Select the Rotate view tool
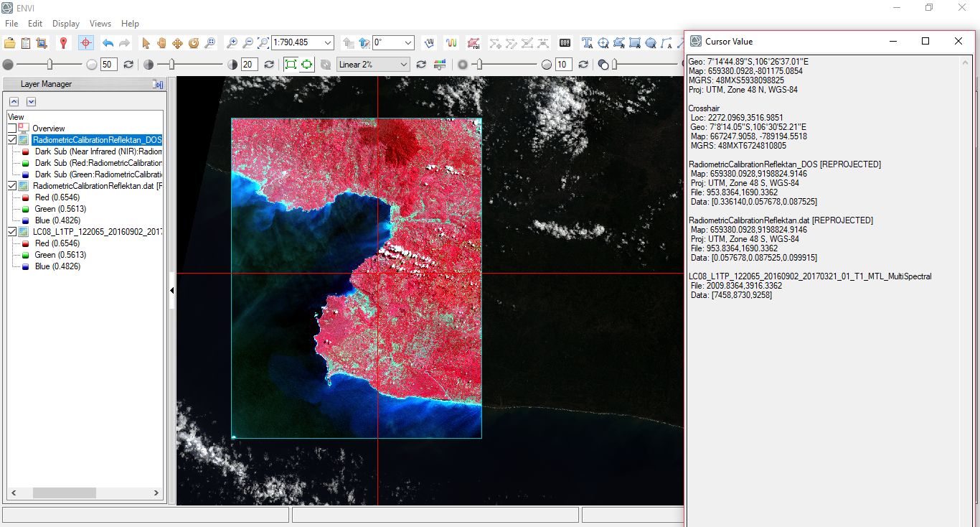Screen dimensions: 980x527 click(193, 43)
